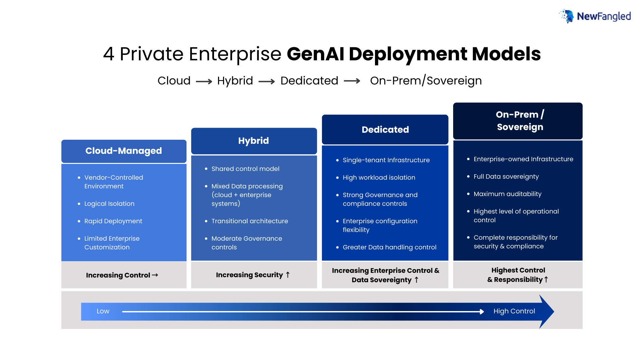Select the Increasing Control right arrow
The width and height of the screenshot is (644, 362).
(155, 275)
